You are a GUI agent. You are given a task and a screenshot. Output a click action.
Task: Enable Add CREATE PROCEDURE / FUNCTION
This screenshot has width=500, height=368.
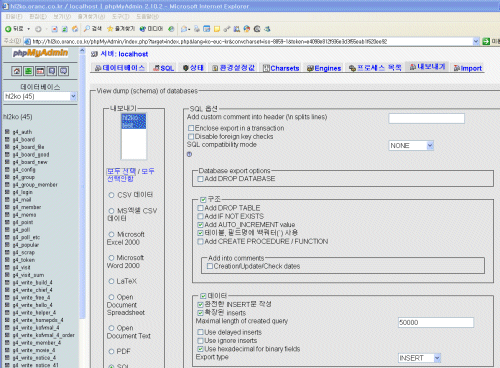point(200,241)
